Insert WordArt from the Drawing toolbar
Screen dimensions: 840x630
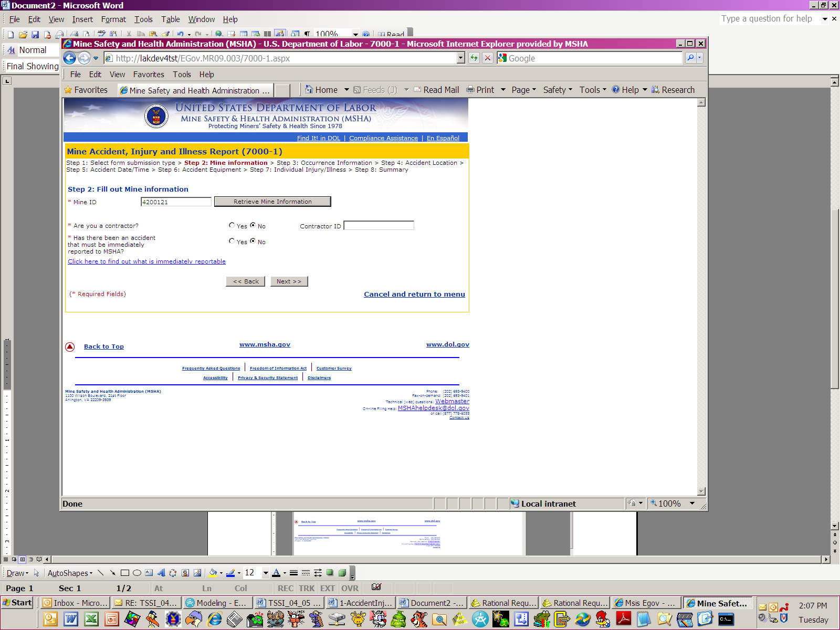pos(161,573)
